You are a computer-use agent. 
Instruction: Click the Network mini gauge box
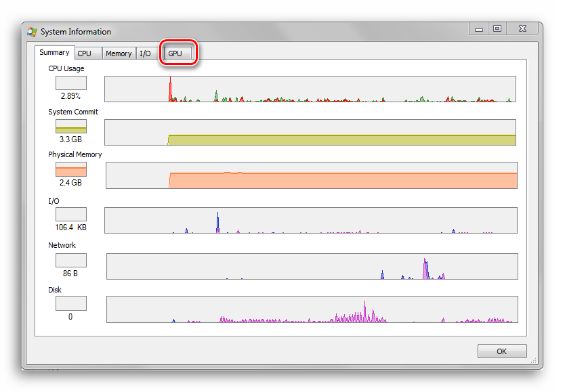[x=70, y=260]
